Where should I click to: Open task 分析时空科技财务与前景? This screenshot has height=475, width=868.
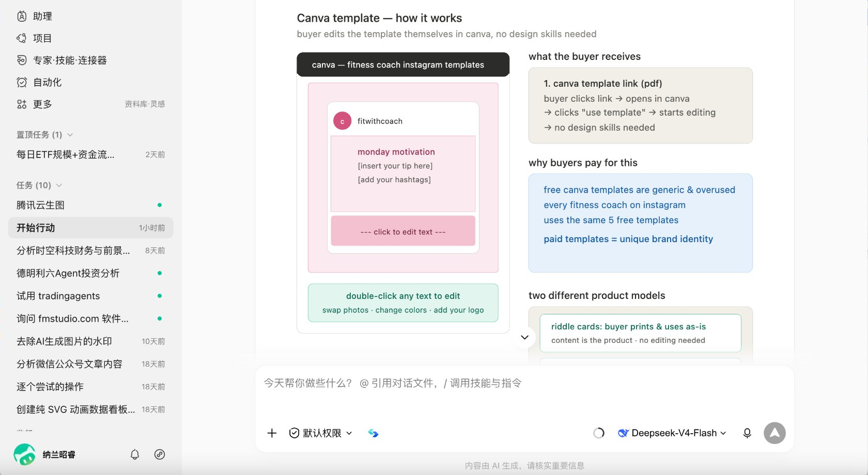click(x=90, y=250)
